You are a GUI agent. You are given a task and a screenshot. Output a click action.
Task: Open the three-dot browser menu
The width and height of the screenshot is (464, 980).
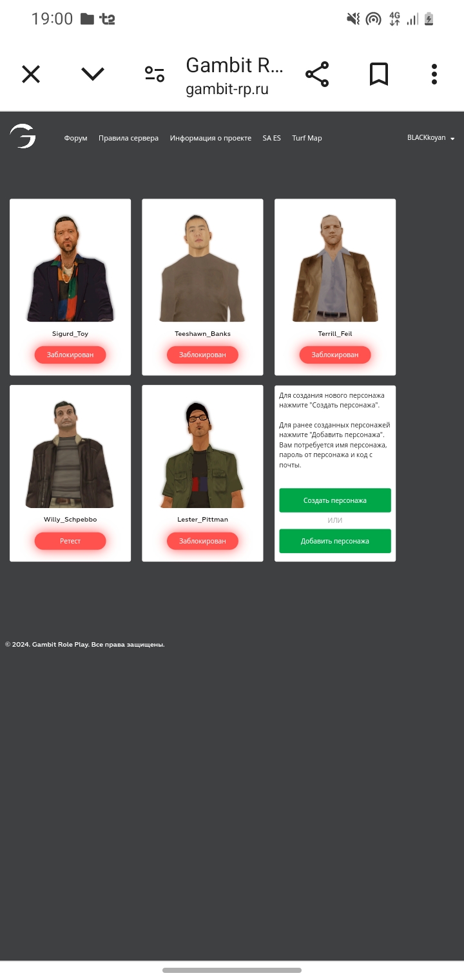pos(434,74)
